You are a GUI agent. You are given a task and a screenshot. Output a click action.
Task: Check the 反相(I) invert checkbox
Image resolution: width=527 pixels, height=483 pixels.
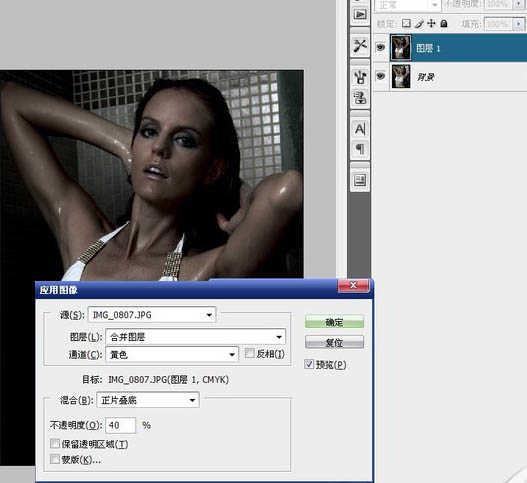pos(250,353)
